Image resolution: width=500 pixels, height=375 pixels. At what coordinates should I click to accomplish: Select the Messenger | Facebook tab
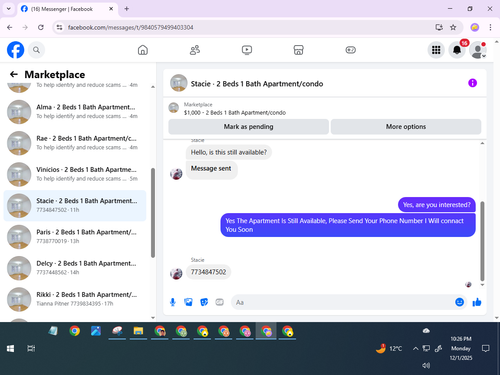(67, 9)
